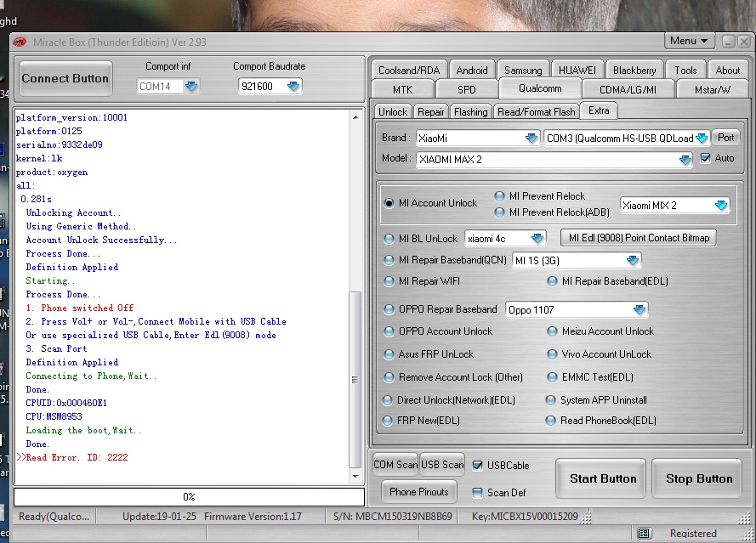
Task: Open the Comport inf COM14 dropdown
Action: (191, 86)
